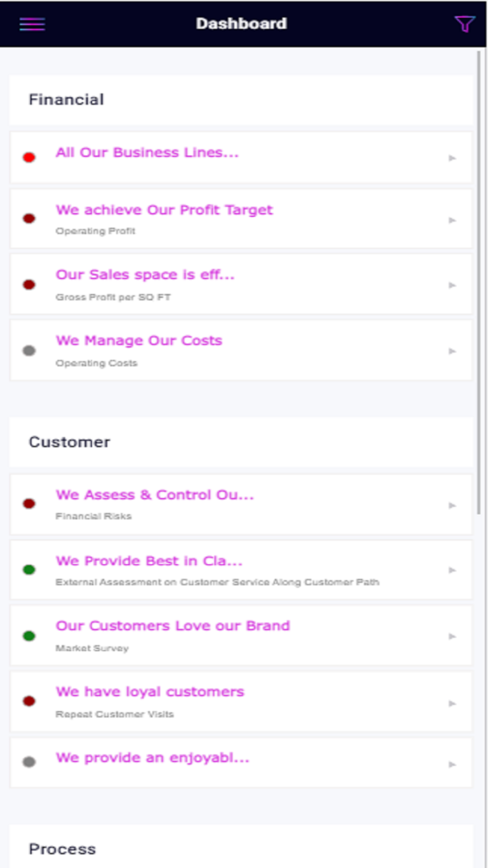The image size is (488, 868).
Task: Select the Customer section header
Action: pyautogui.click(x=69, y=442)
